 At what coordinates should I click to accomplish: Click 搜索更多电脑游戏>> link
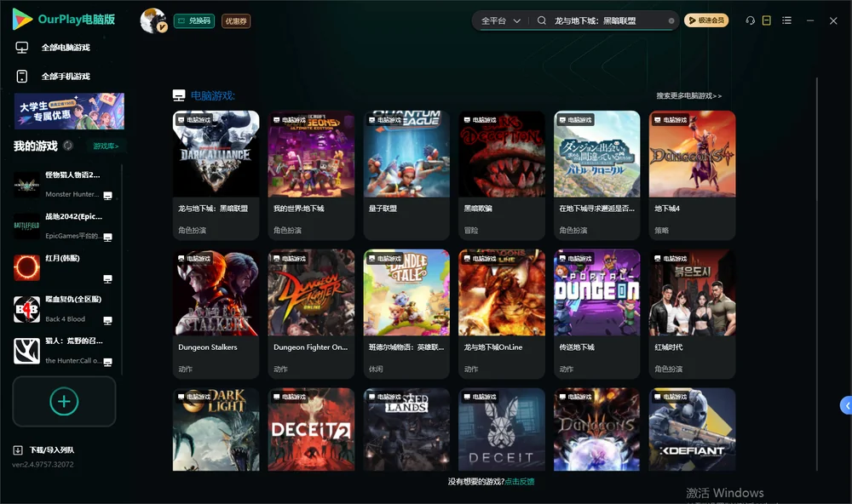pos(688,95)
